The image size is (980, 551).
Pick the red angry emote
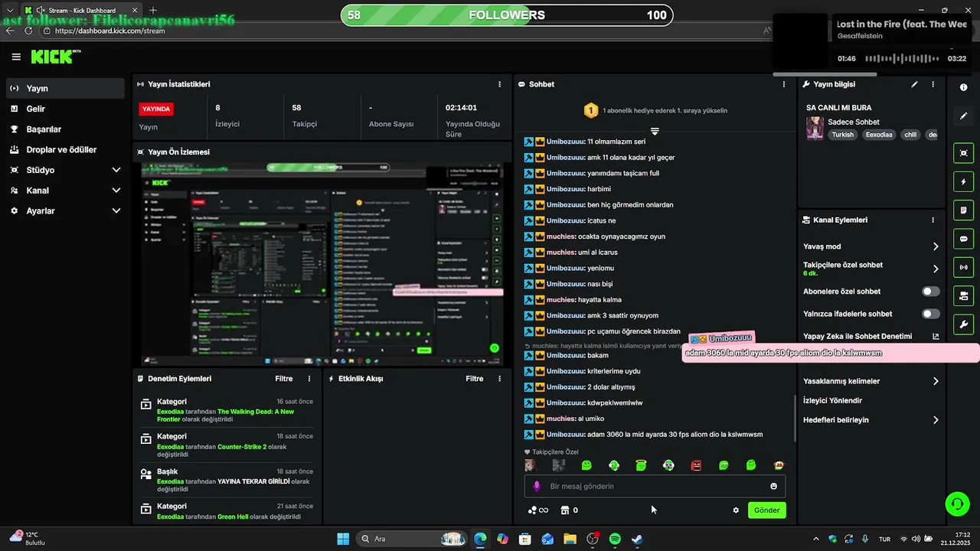pos(696,465)
